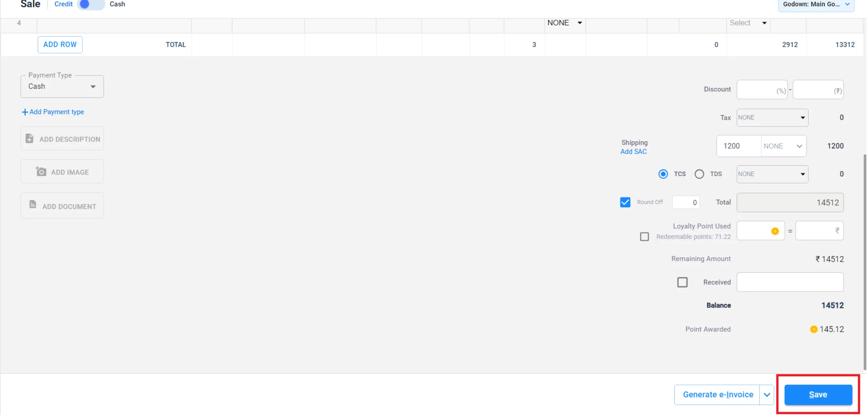Click the loyalty points coin icon field
This screenshot has width=868, height=417.
coord(775,231)
